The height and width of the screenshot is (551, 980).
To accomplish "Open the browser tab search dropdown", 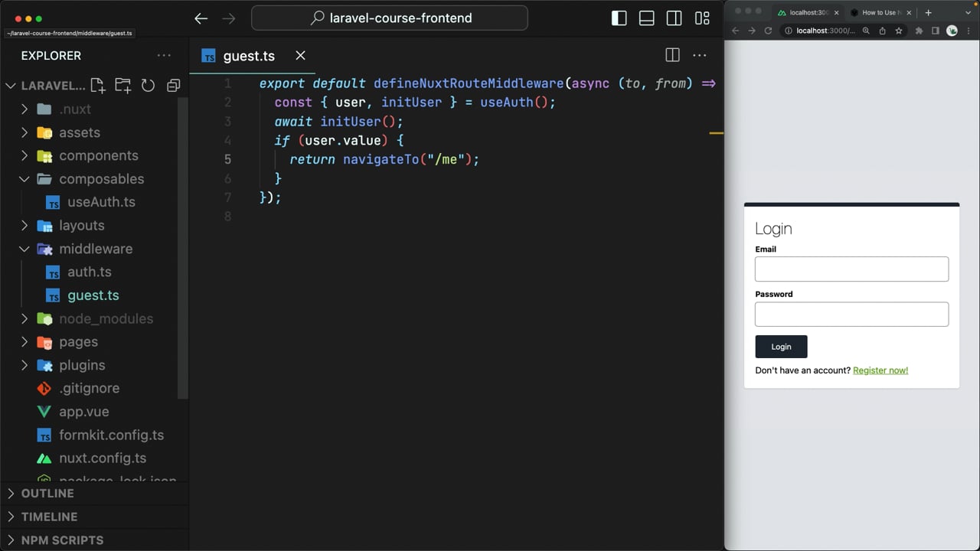I will click(x=969, y=12).
